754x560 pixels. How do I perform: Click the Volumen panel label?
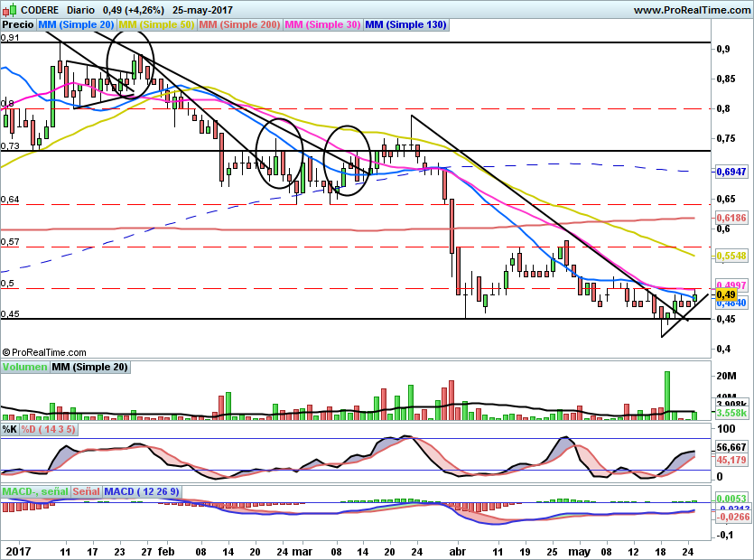[24, 367]
